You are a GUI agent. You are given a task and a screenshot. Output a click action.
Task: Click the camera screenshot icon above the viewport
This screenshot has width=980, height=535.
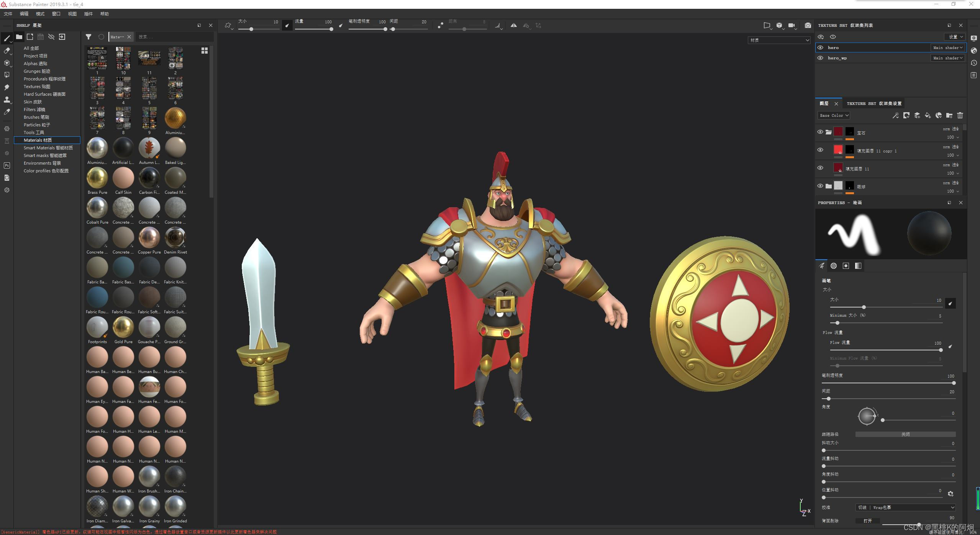(808, 26)
